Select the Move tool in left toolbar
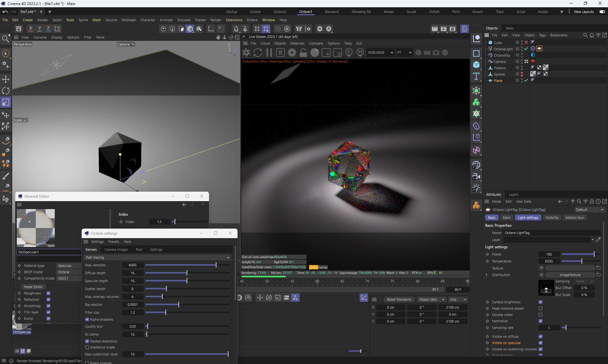Viewport: 608px width, 364px height. click(x=6, y=79)
